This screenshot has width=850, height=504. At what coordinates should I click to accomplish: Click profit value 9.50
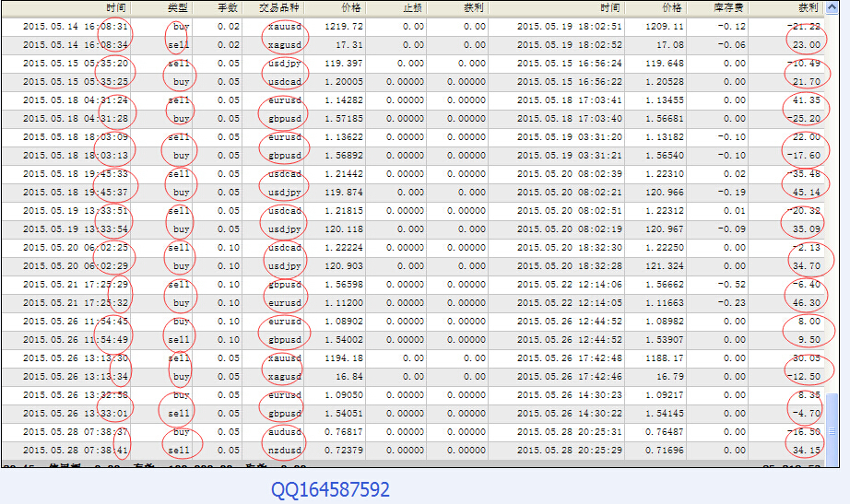[x=809, y=340]
